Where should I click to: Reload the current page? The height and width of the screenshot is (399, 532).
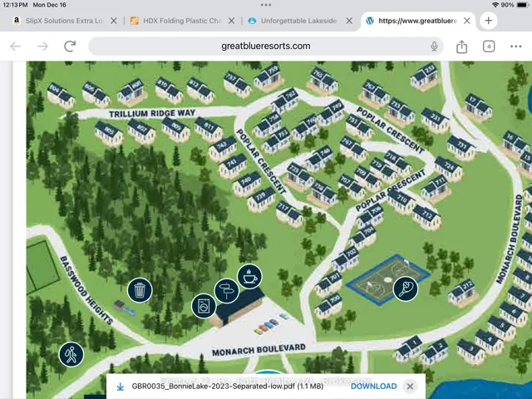coord(70,47)
